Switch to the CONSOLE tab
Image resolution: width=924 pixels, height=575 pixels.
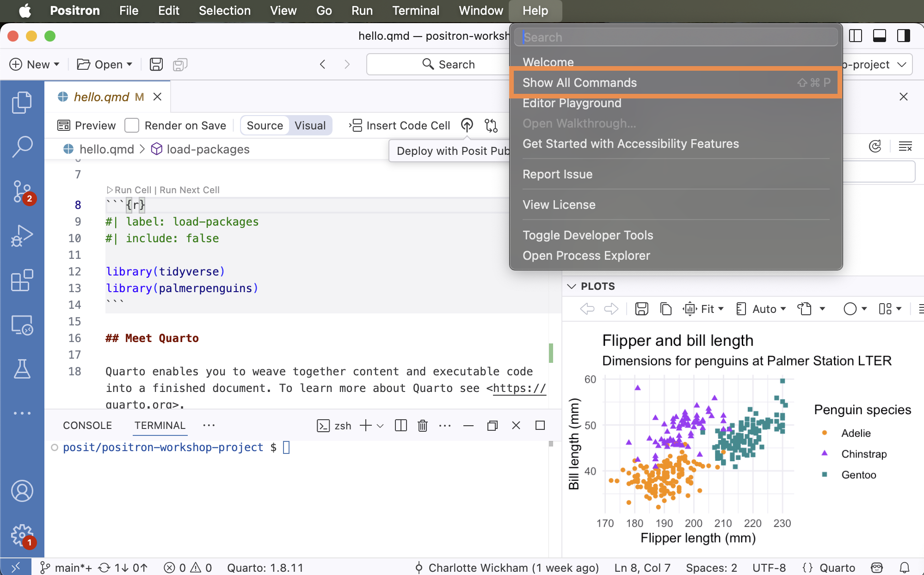coord(87,425)
